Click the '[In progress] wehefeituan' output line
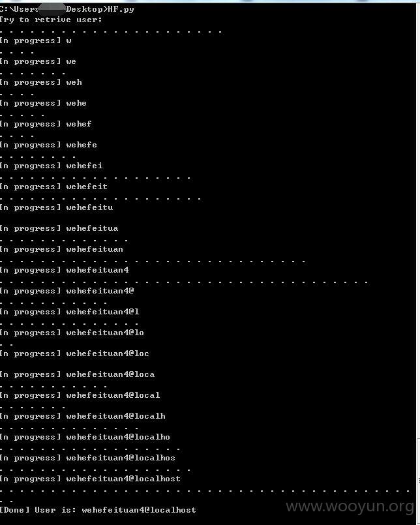The height and width of the screenshot is (525, 420). (61, 249)
